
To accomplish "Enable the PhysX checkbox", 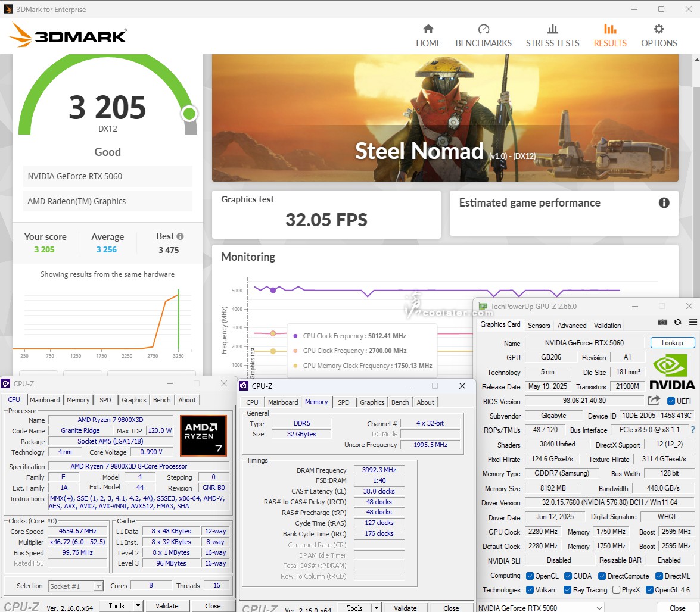I will pos(617,590).
